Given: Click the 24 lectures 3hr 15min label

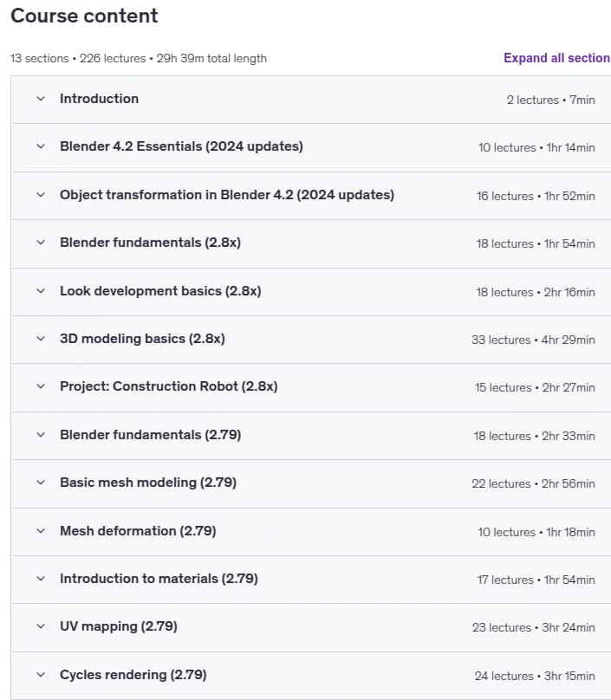Looking at the screenshot, I should (535, 677).
